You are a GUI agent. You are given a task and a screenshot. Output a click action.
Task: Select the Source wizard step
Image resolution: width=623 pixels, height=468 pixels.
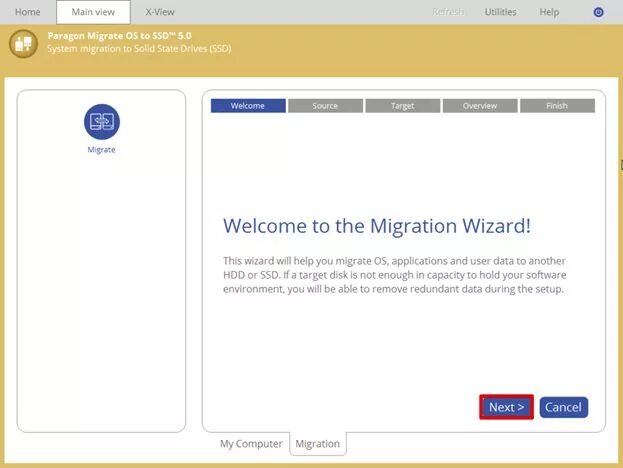[325, 106]
